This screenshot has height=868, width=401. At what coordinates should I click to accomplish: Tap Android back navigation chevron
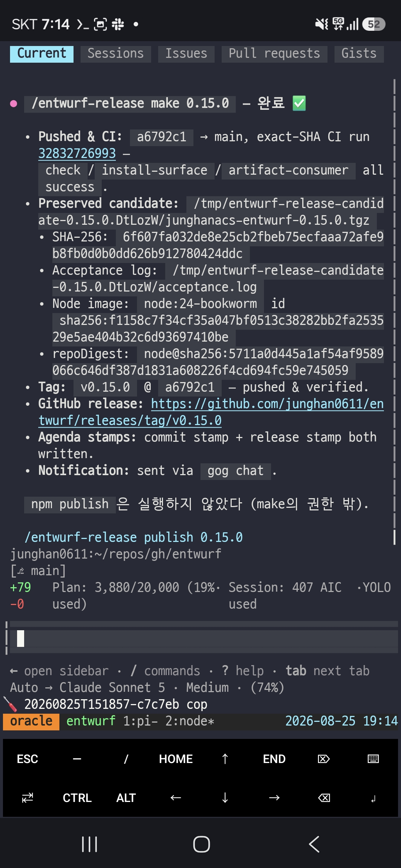pos(314,845)
